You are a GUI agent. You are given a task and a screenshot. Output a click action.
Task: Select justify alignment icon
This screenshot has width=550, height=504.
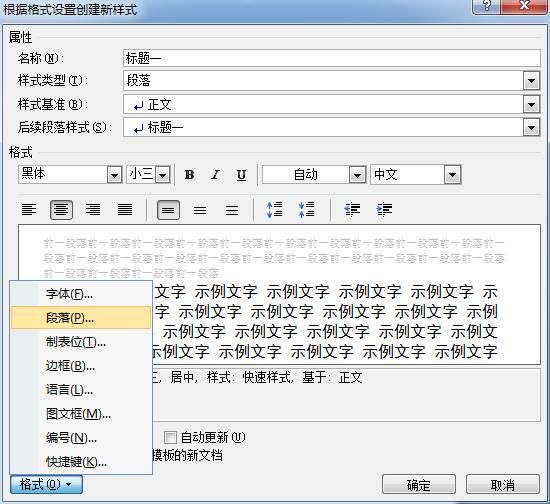tap(125, 210)
